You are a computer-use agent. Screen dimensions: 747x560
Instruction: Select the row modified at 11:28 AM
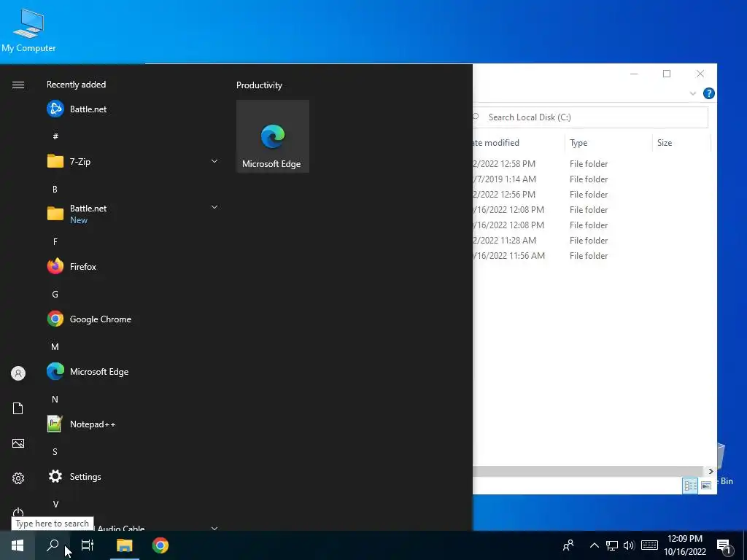(x=591, y=241)
